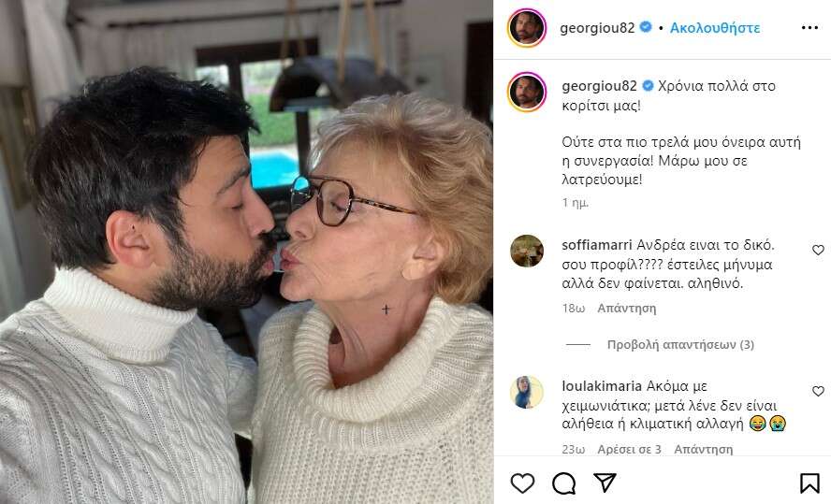Like loulakimaria's comment heart
Image resolution: width=831 pixels, height=504 pixels.
[x=818, y=391]
